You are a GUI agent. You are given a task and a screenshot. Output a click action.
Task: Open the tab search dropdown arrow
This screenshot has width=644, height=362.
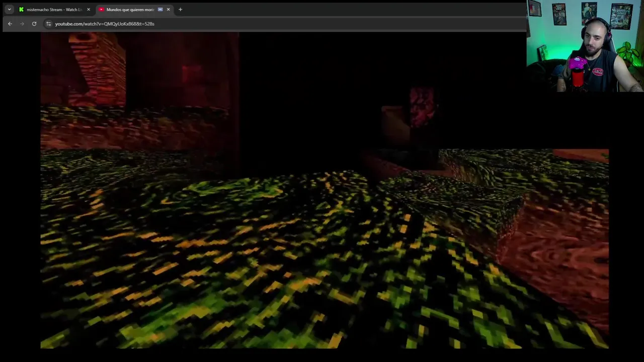(x=9, y=10)
